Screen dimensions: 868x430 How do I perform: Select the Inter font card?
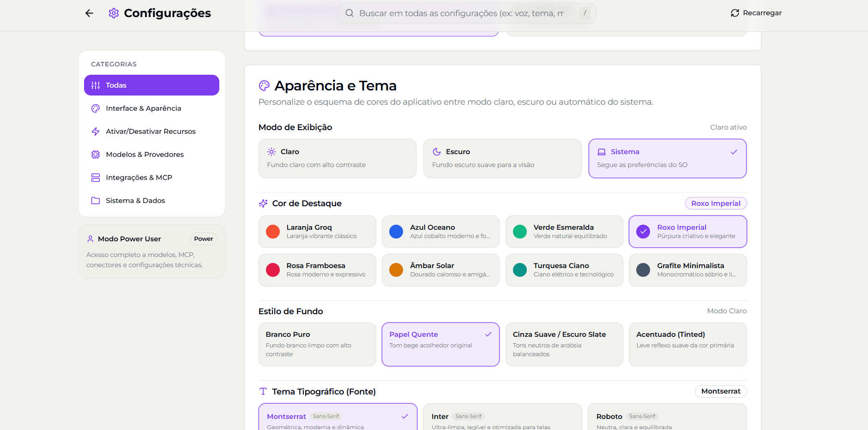(x=502, y=417)
